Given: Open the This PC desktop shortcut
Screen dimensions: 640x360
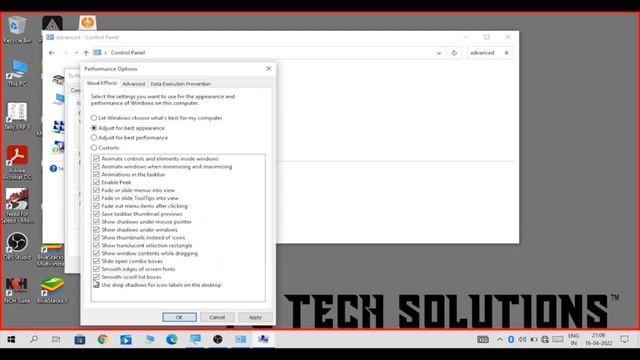Looking at the screenshot, I should [17, 73].
